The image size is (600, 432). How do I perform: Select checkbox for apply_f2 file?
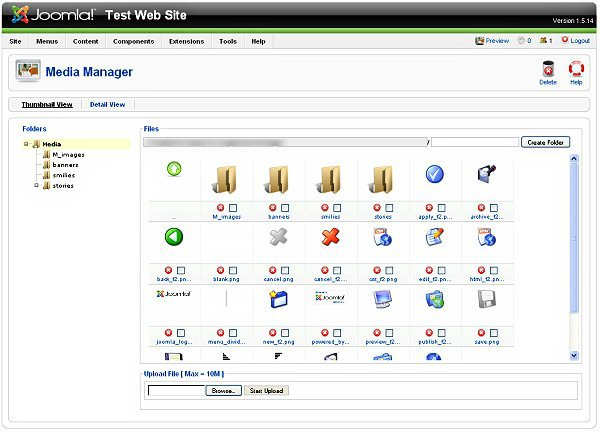tap(441, 208)
